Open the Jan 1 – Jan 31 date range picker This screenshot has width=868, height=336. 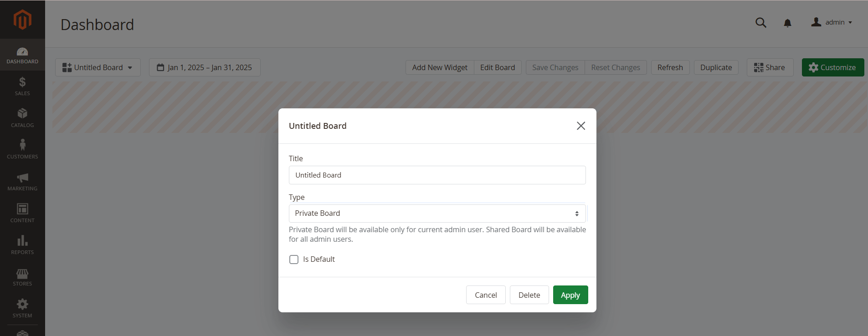205,67
